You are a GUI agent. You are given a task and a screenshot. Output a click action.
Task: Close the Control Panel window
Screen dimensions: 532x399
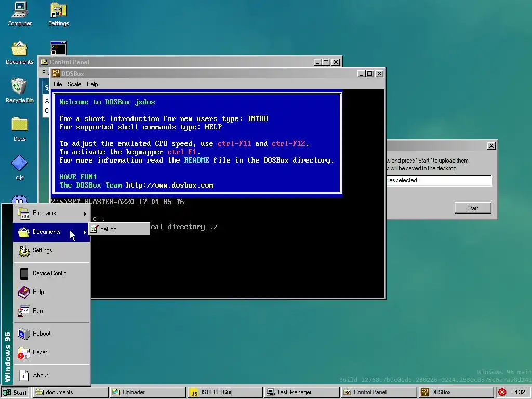336,62
